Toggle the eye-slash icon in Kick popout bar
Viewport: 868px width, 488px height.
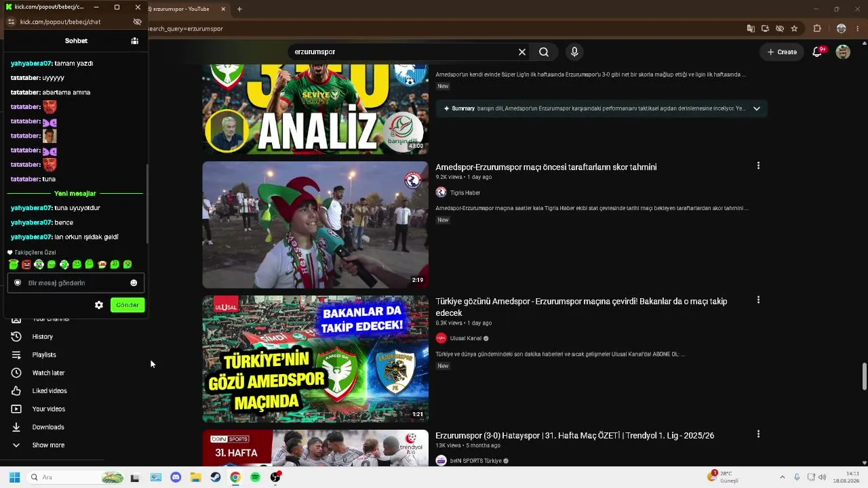coord(138,22)
